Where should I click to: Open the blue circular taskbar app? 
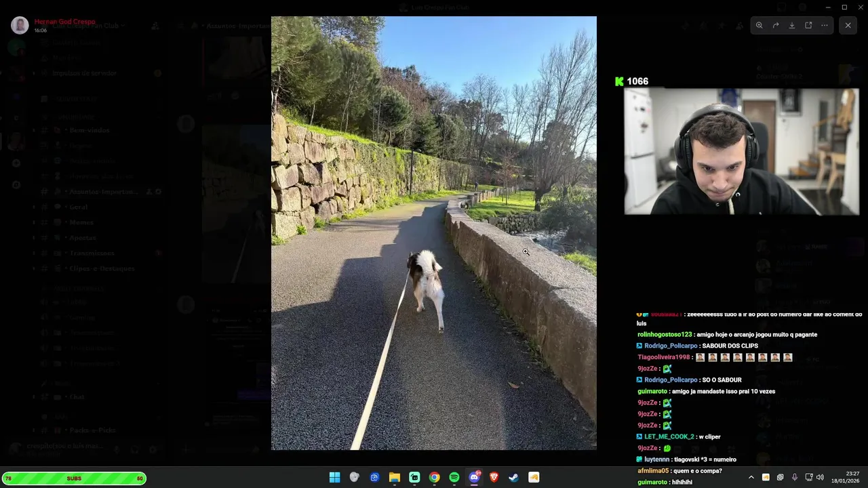pos(374,478)
